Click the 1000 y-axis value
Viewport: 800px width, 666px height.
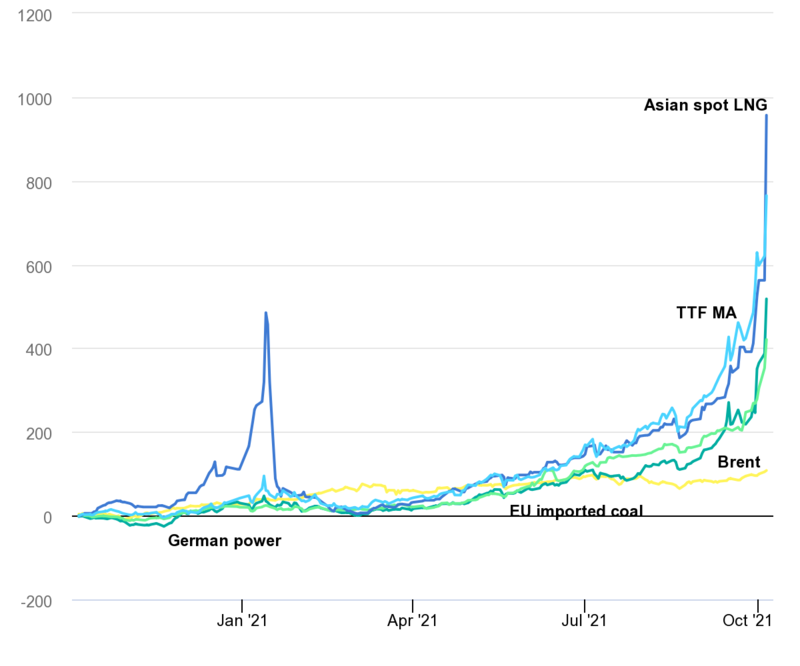click(35, 100)
